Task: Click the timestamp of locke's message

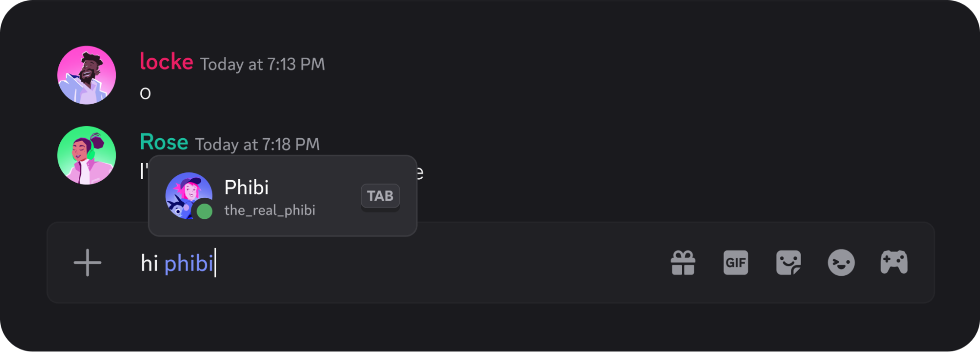Action: [x=262, y=64]
